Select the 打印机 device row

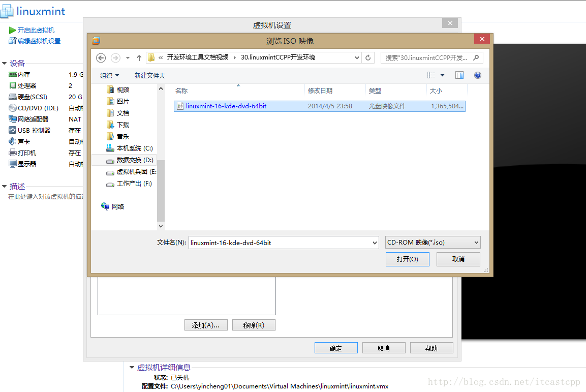point(45,153)
